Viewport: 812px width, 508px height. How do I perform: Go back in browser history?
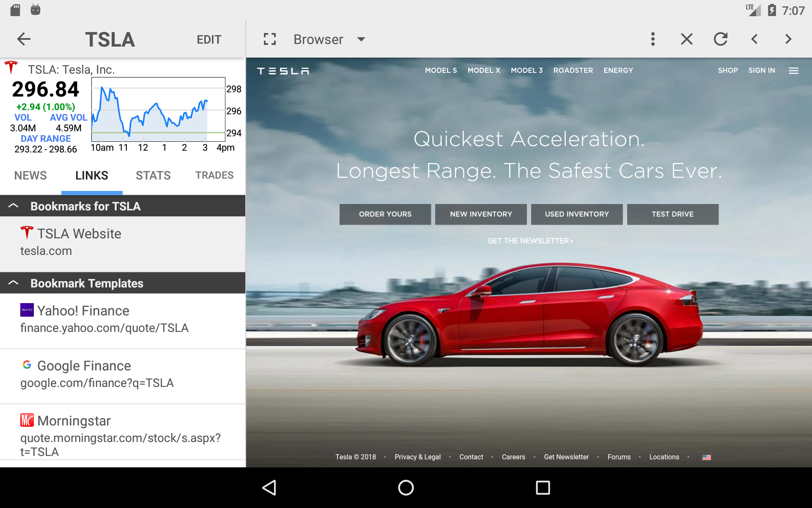click(x=754, y=39)
